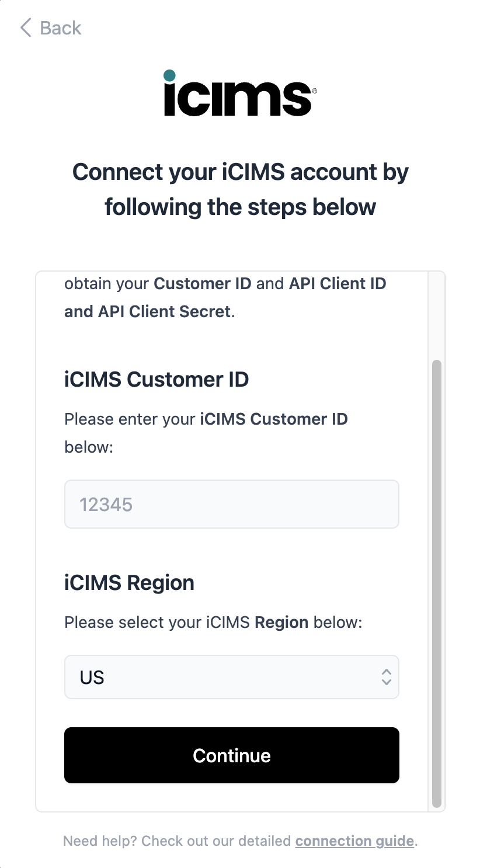Click the Back text link
The height and width of the screenshot is (868, 480).
click(x=60, y=27)
